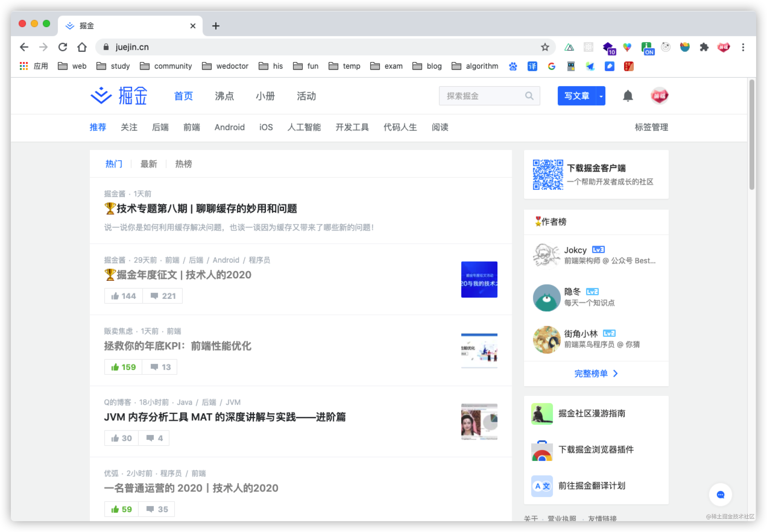Image resolution: width=767 pixels, height=532 pixels.
Task: Open the floating feedback chat bubble
Action: (720, 494)
